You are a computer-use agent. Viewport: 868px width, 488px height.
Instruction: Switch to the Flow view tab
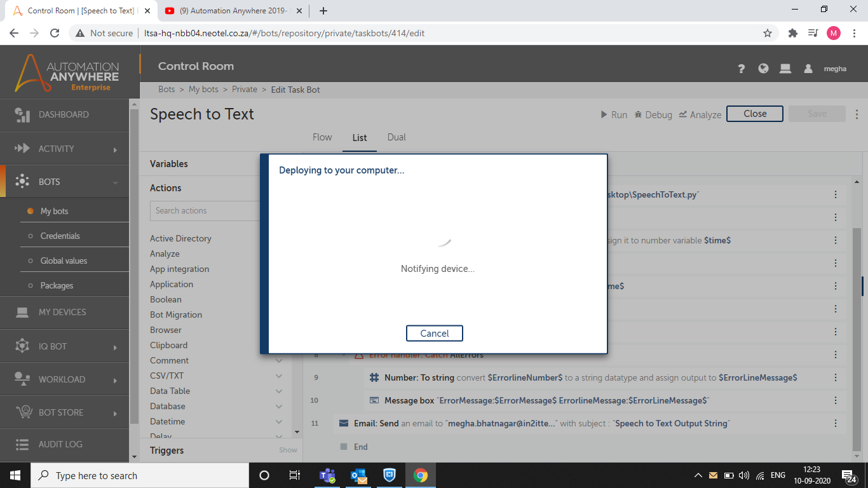322,137
